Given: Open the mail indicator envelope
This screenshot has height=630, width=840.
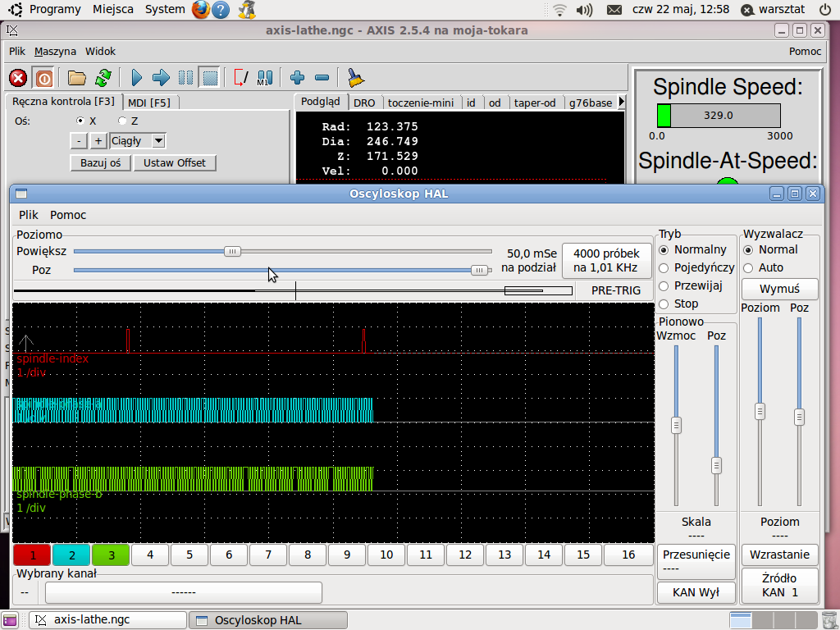Looking at the screenshot, I should click(x=614, y=10).
